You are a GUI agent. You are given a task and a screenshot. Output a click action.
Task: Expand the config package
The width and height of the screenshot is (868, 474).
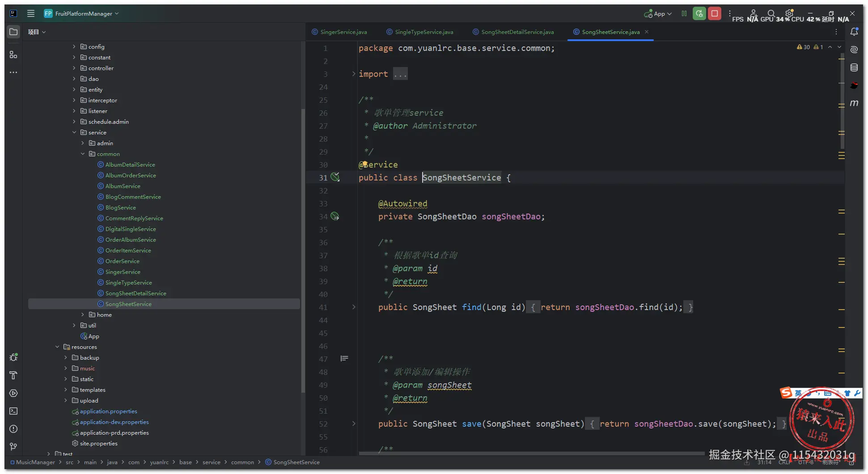point(74,46)
